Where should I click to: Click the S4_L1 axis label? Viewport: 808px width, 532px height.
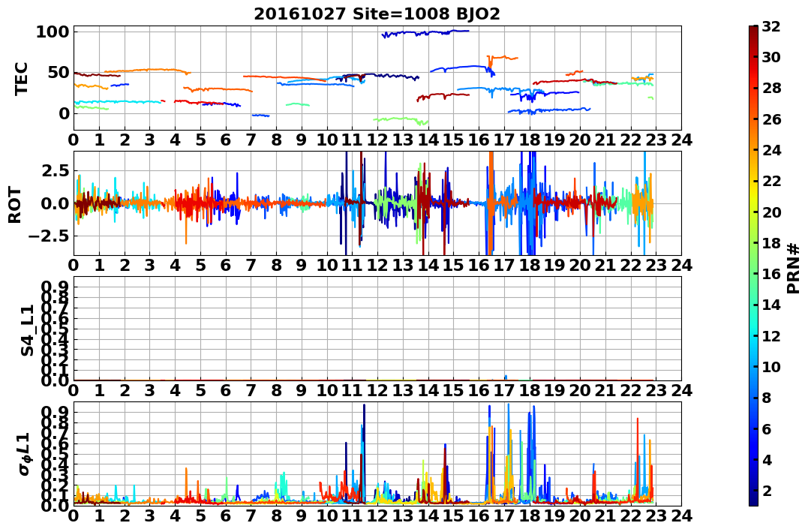tap(27, 330)
